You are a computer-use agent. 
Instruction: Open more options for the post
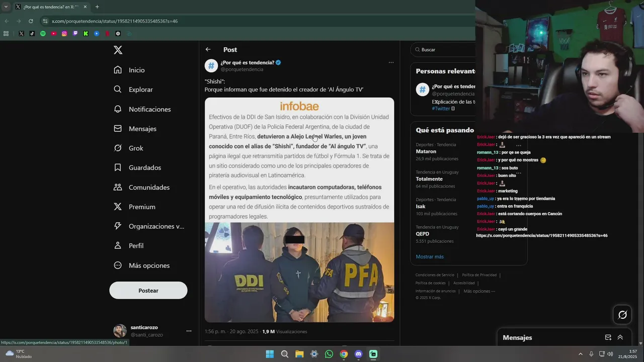click(391, 63)
